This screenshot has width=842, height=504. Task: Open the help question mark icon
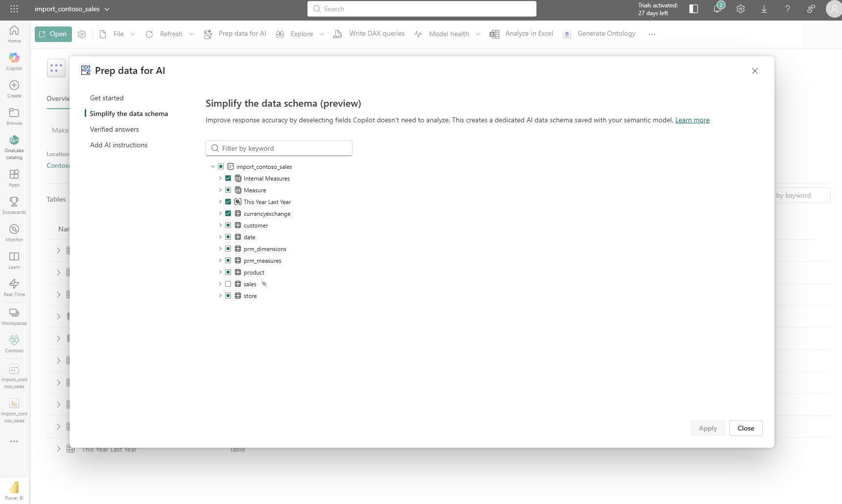(x=788, y=9)
